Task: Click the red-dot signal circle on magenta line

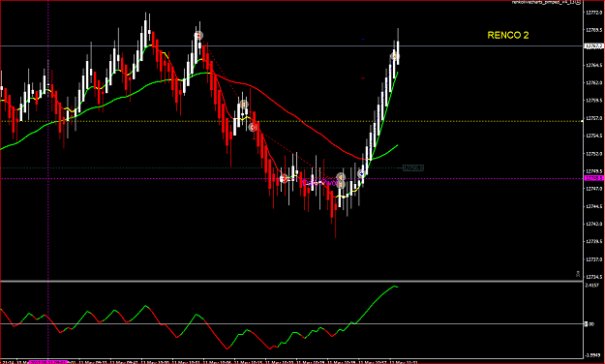Action: pos(284,179)
